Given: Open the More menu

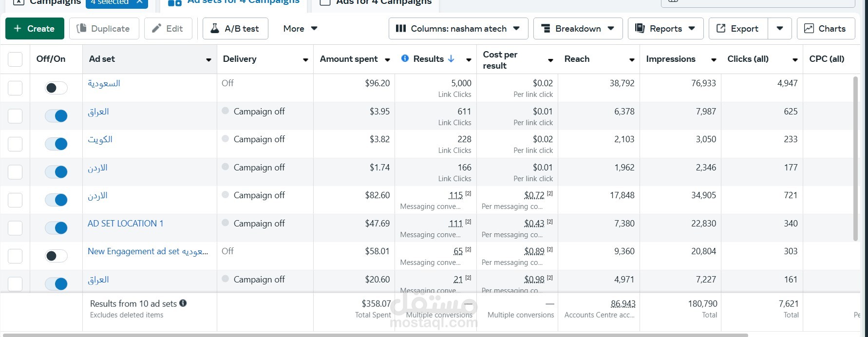Looking at the screenshot, I should click(300, 29).
